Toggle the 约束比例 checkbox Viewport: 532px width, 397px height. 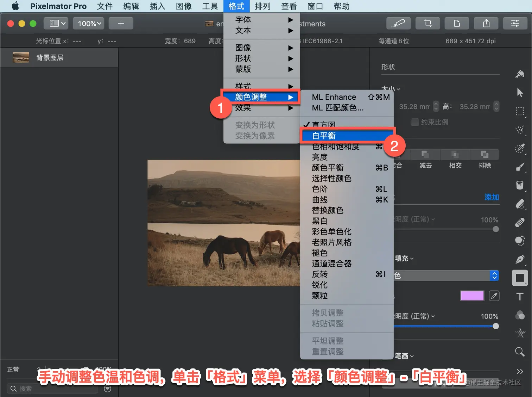click(x=415, y=122)
